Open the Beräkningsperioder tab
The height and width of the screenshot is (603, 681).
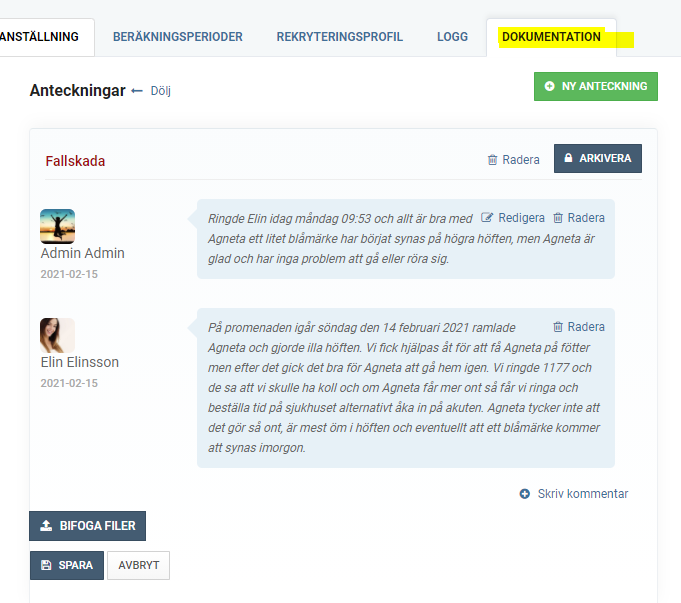coord(178,37)
